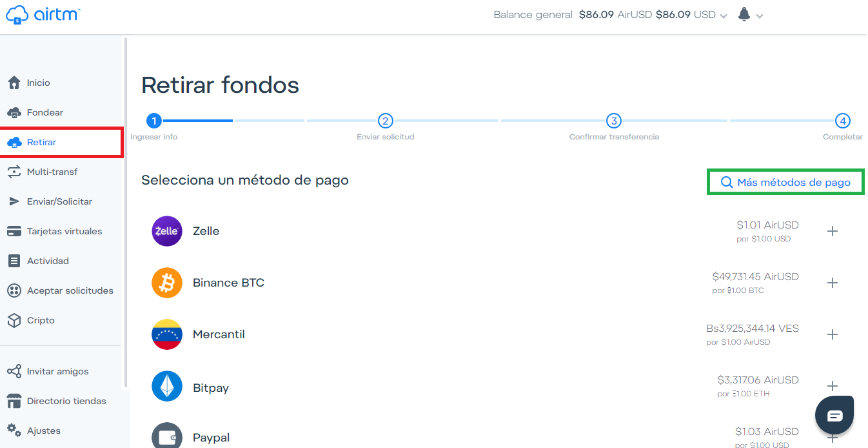The width and height of the screenshot is (868, 448).
Task: Click the Airtm logo
Action: 42,14
